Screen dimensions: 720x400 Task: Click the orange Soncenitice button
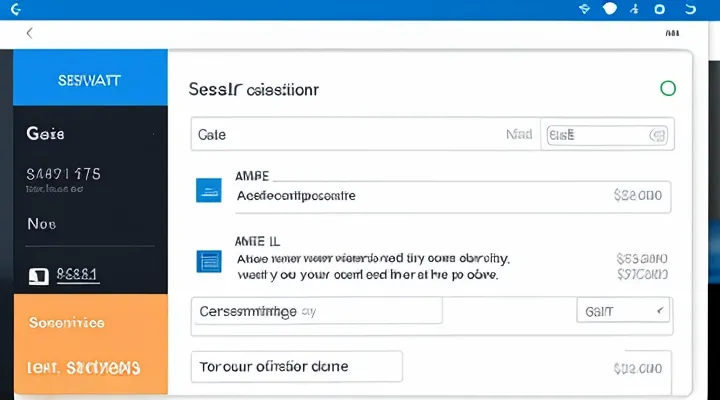91,323
